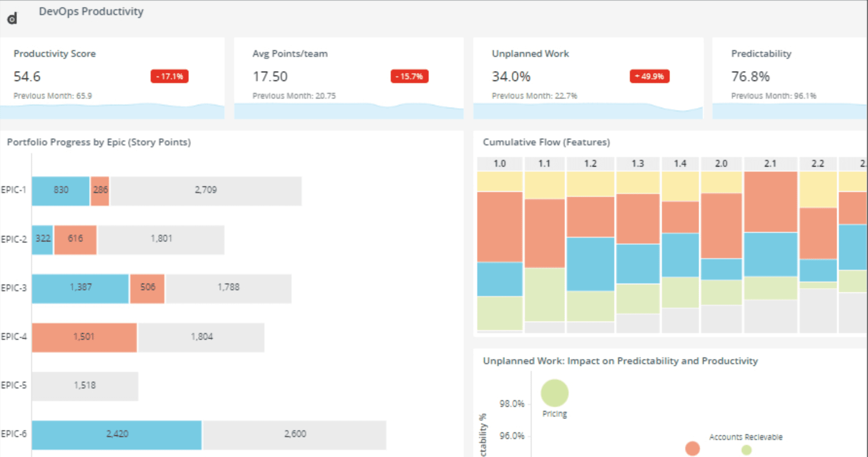Image resolution: width=868 pixels, height=457 pixels.
Task: Click EPIC-3 orange bar segment 506
Action: pos(147,289)
